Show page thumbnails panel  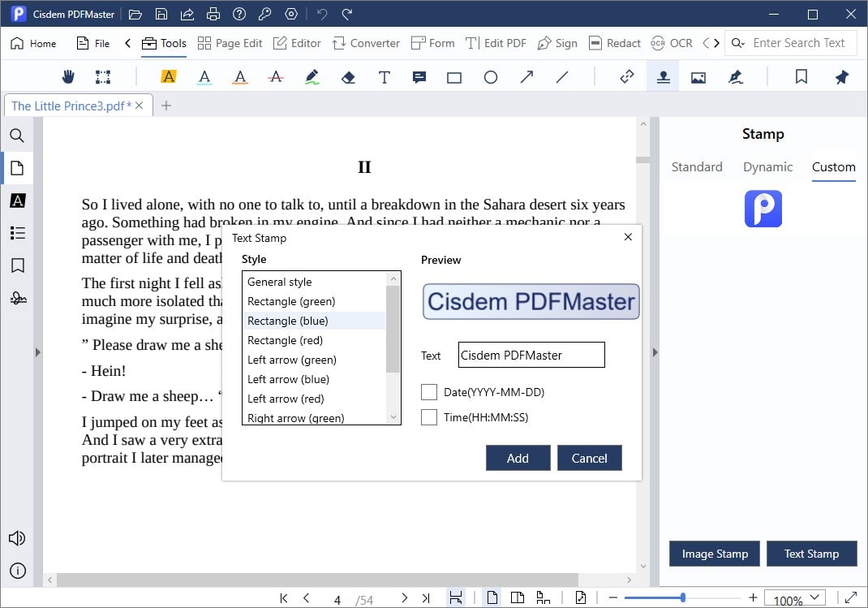pos(17,168)
